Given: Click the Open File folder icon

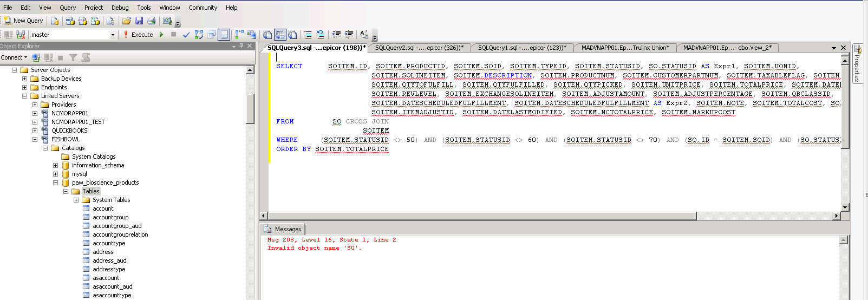Looking at the screenshot, I should point(126,21).
